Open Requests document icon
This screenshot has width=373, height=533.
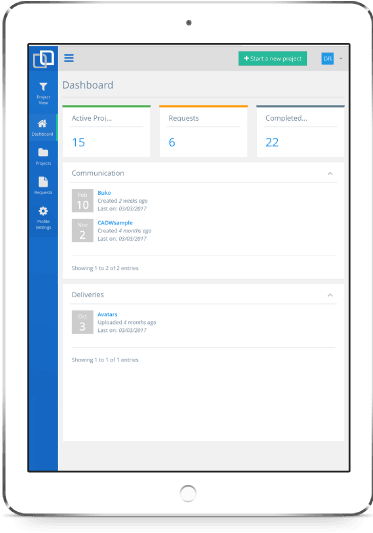(43, 182)
